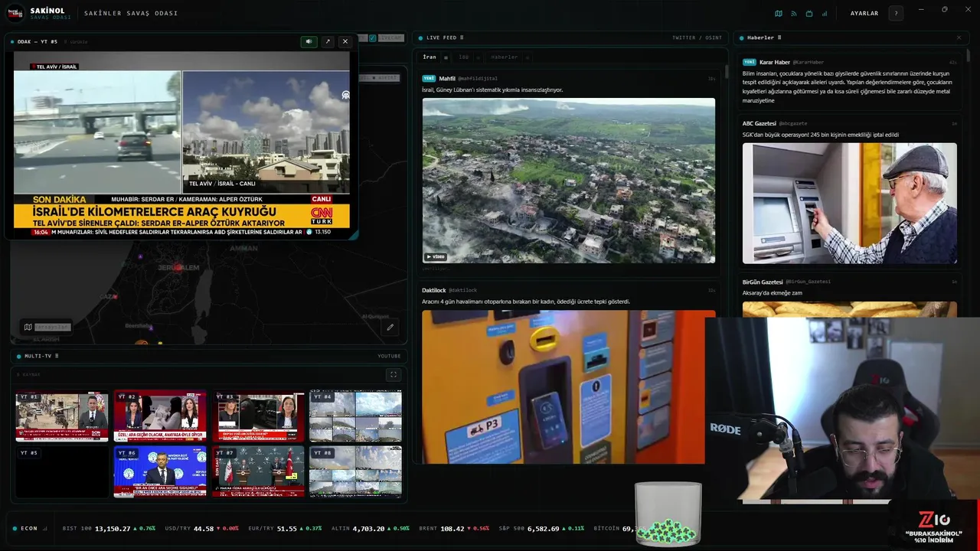
Task: Open the ABC Gazetesi ATM image
Action: pyautogui.click(x=849, y=204)
